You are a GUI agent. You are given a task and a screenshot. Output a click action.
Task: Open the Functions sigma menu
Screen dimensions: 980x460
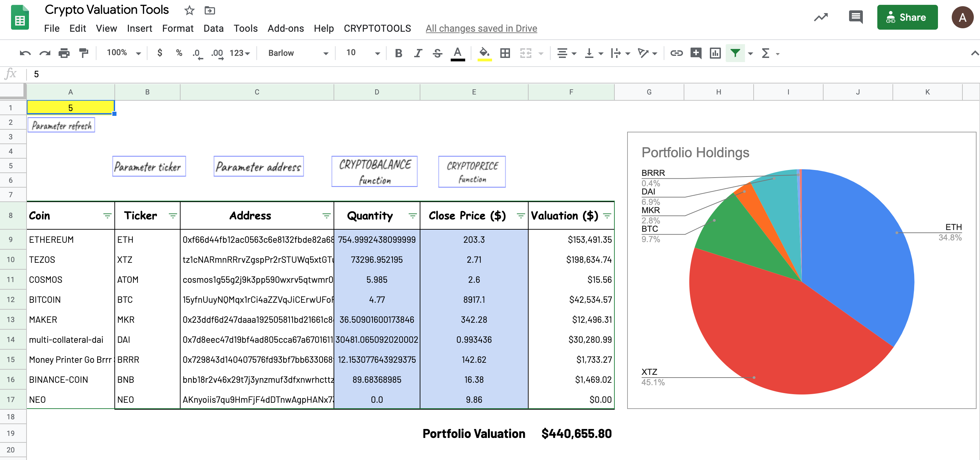[766, 53]
